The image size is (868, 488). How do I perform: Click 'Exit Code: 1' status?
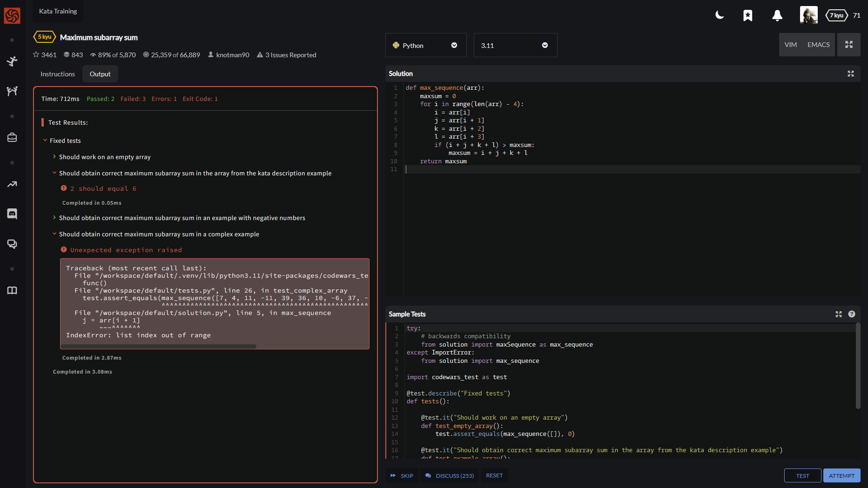[x=200, y=99]
